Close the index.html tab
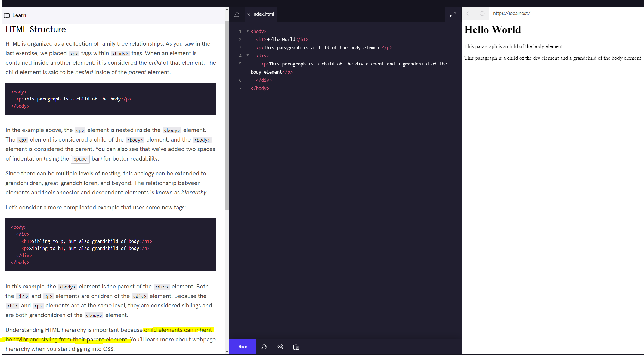Image resolution: width=644 pixels, height=355 pixels. coord(248,14)
